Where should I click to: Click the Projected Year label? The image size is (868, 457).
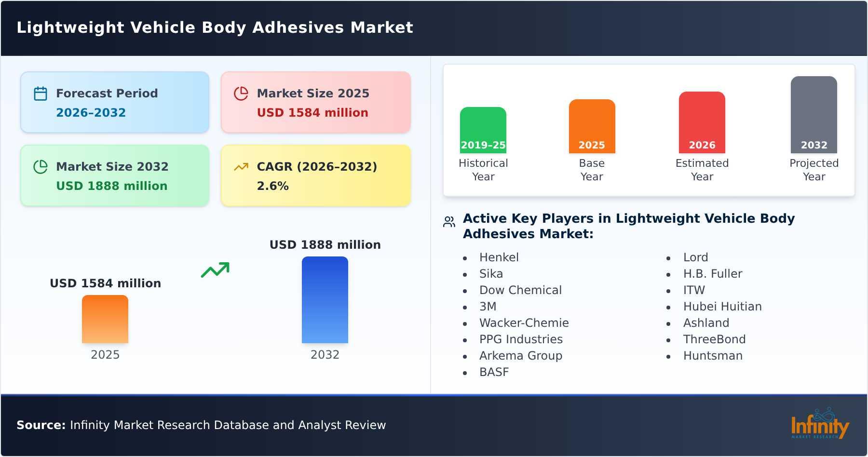[x=814, y=170]
